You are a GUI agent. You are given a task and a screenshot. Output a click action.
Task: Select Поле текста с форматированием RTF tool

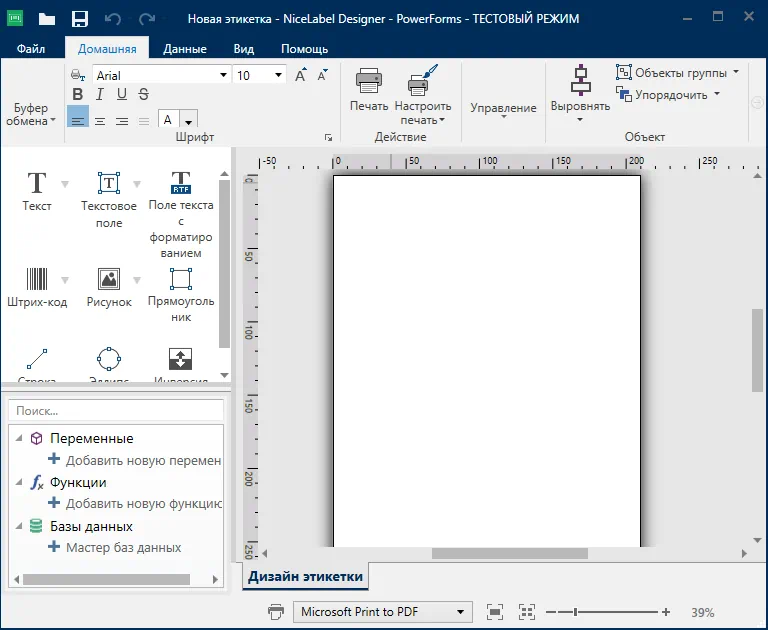[181, 215]
